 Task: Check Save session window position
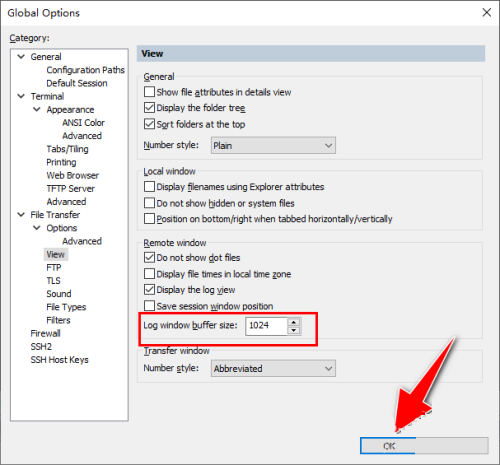(x=149, y=306)
